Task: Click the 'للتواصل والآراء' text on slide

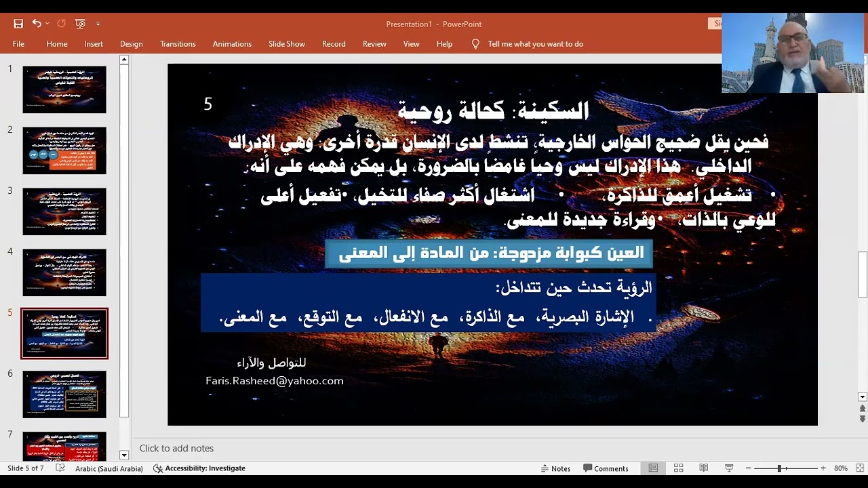Action: click(x=271, y=363)
